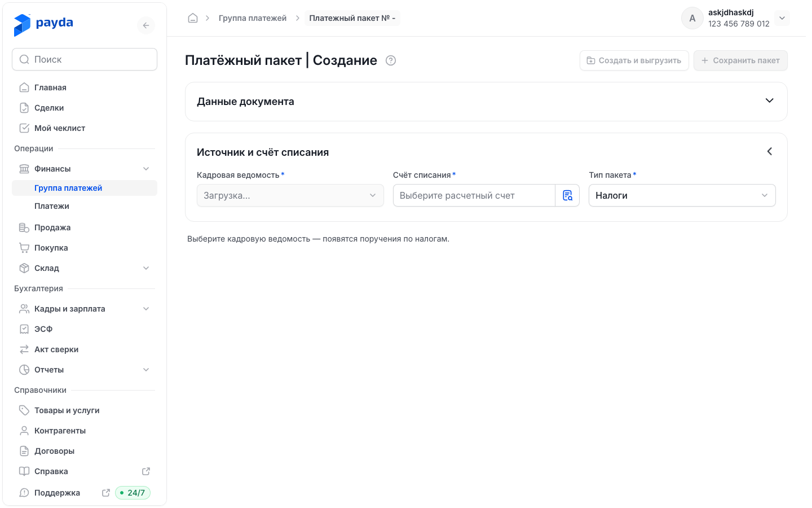
Task: Open the user account dropdown chevron
Action: 782,18
